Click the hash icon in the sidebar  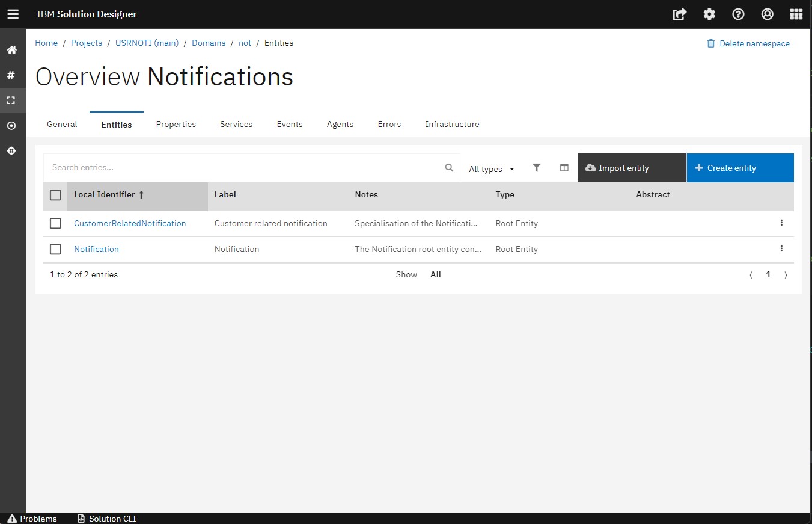11,75
